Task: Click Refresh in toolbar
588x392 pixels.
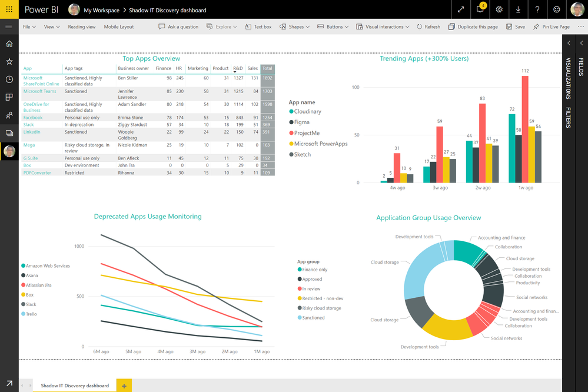Action: [428, 26]
